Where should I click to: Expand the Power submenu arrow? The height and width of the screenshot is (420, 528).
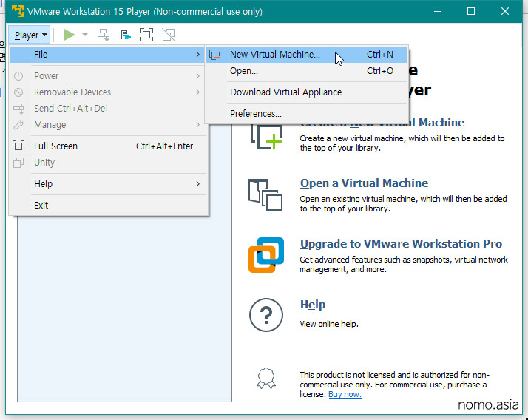[197, 76]
